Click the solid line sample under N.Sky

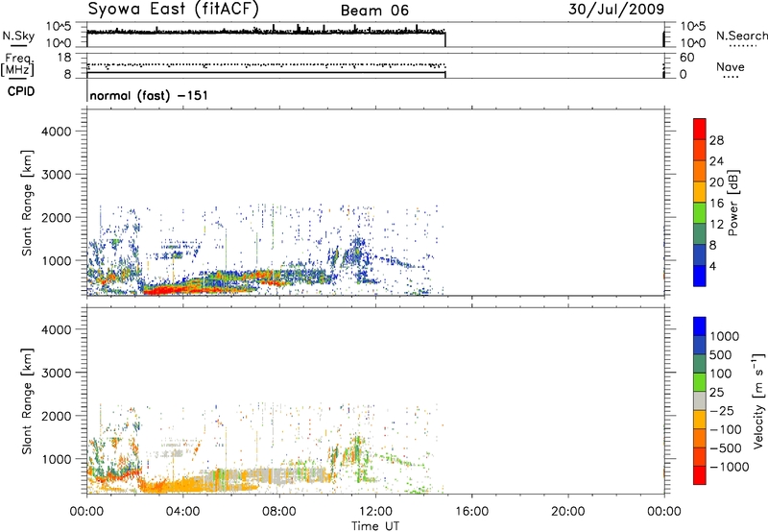pos(18,45)
